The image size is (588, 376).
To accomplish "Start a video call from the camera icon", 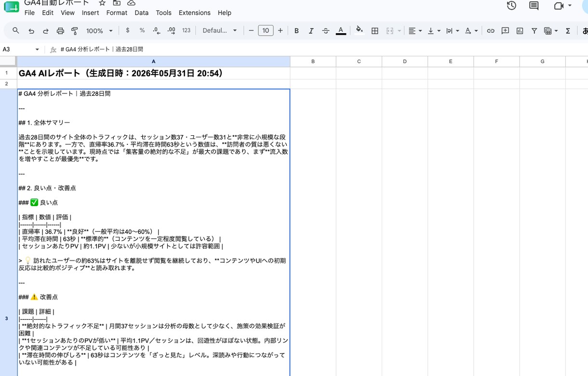I will tap(559, 6).
